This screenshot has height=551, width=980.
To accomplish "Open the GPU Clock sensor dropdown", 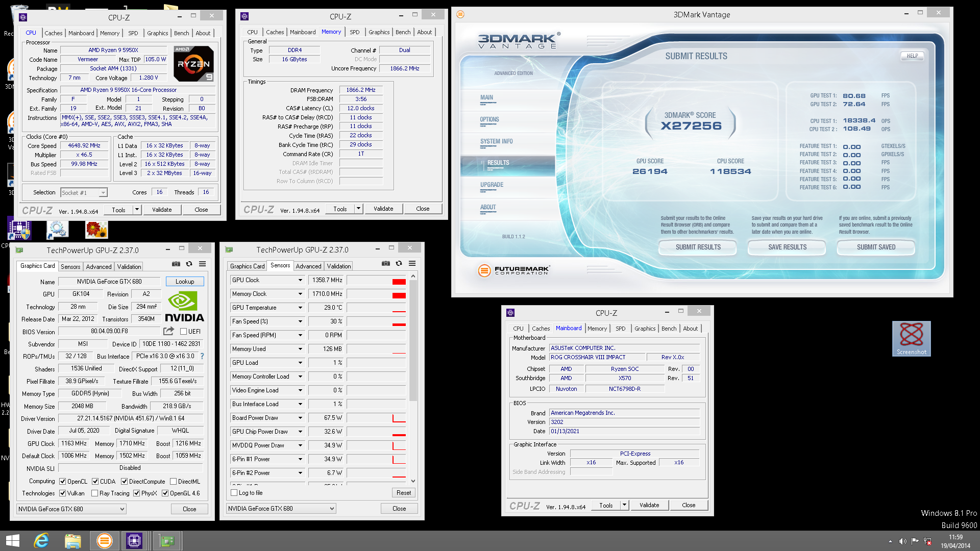I will pos(300,280).
